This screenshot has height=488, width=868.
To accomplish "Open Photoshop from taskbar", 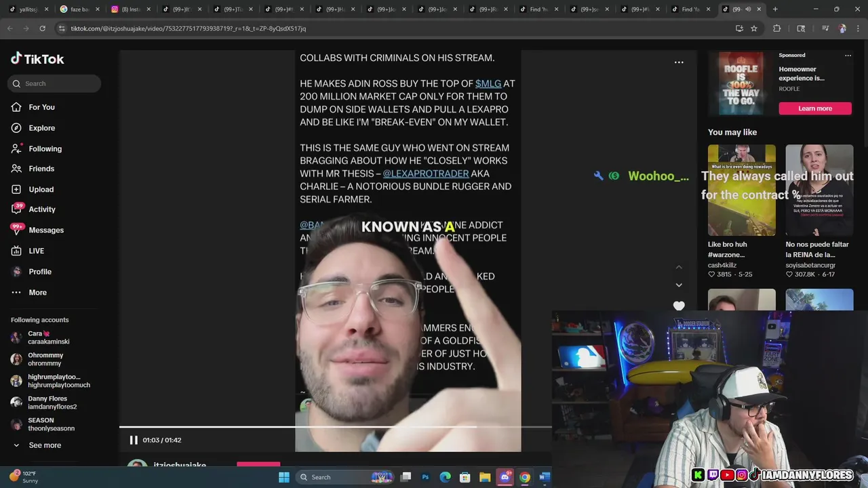I will 425,477.
